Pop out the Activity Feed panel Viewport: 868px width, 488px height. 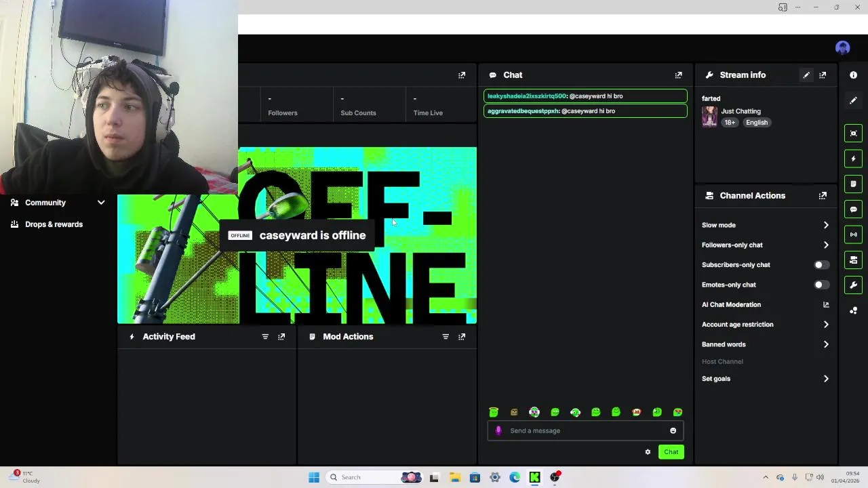tap(281, 337)
